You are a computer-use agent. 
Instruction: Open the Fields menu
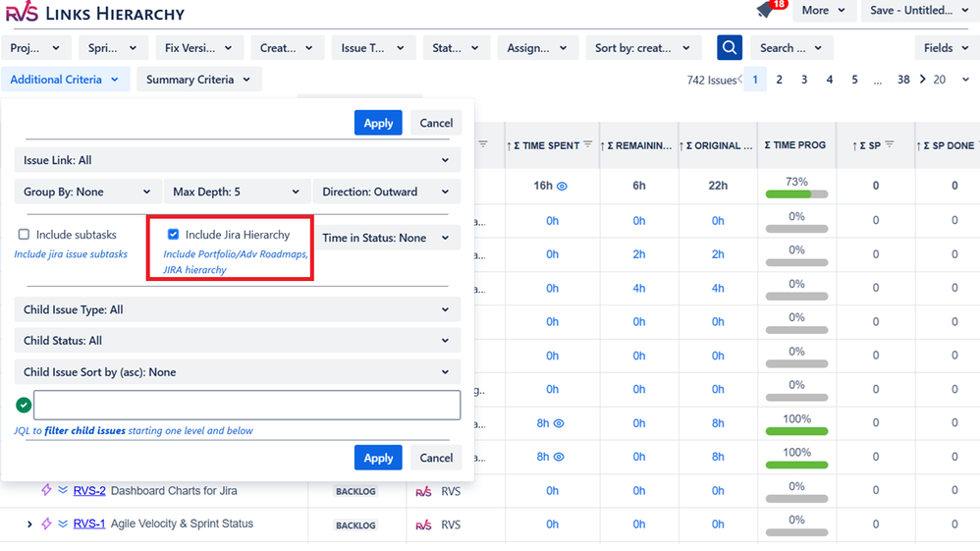[x=947, y=48]
